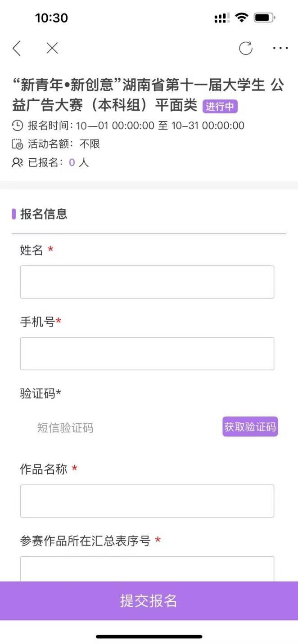Reload the page with the refresh icon
298x644 pixels.
[x=246, y=48]
